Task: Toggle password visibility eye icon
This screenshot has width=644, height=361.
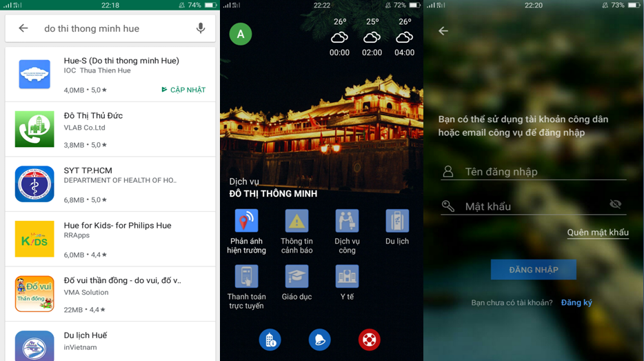Action: coord(616,204)
